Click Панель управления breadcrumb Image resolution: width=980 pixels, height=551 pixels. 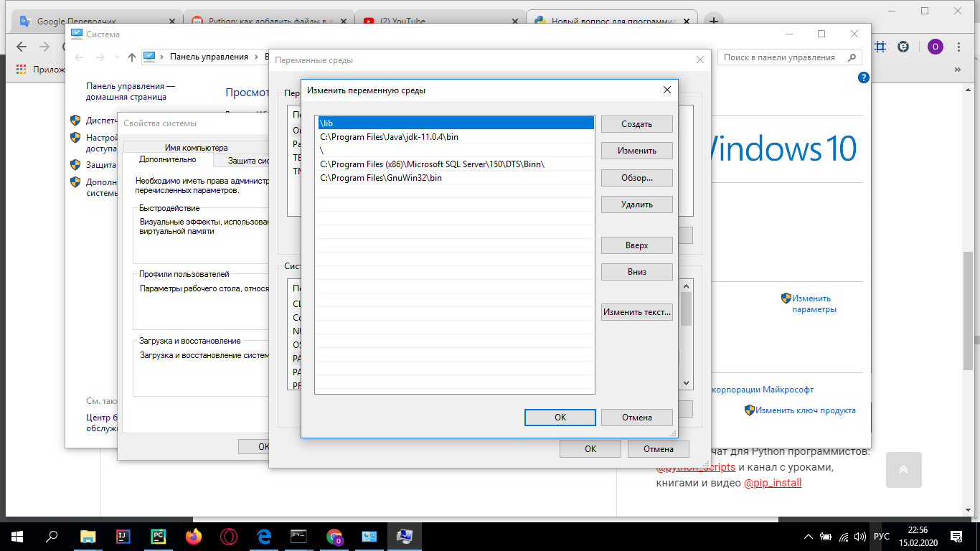209,57
